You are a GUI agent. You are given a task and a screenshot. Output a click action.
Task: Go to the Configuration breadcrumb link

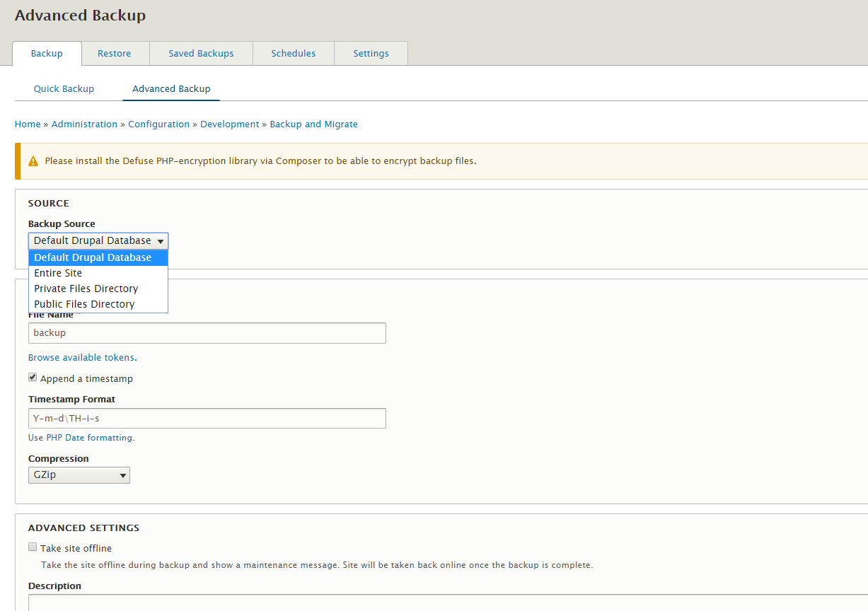[158, 124]
